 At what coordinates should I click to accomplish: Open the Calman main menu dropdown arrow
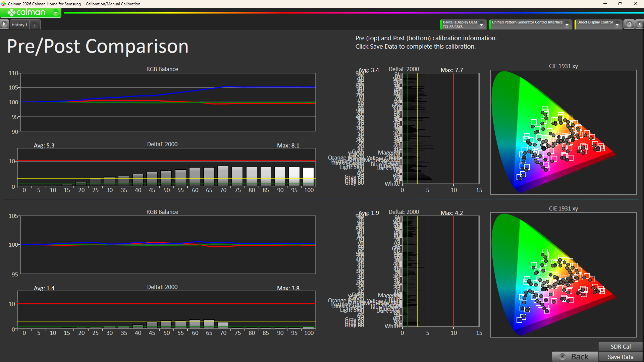click(x=56, y=13)
